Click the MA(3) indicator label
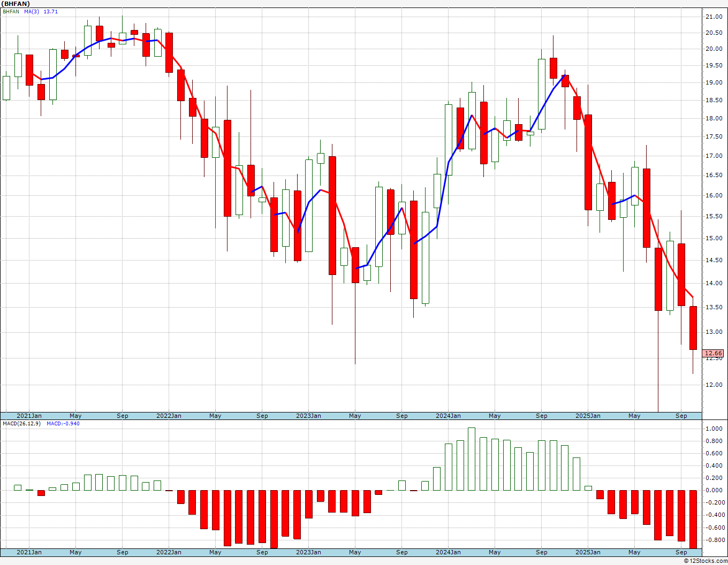728x565 pixels. click(32, 12)
